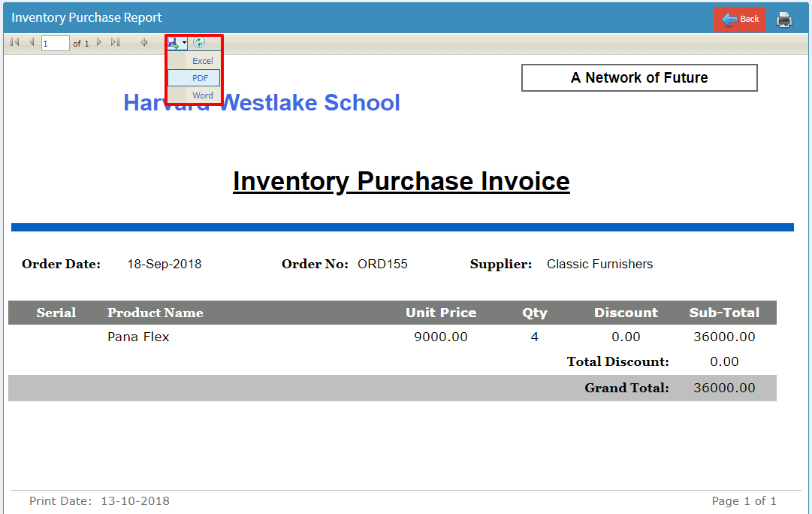This screenshot has height=514, width=812.
Task: Click the Serial column header
Action: pyautogui.click(x=56, y=313)
